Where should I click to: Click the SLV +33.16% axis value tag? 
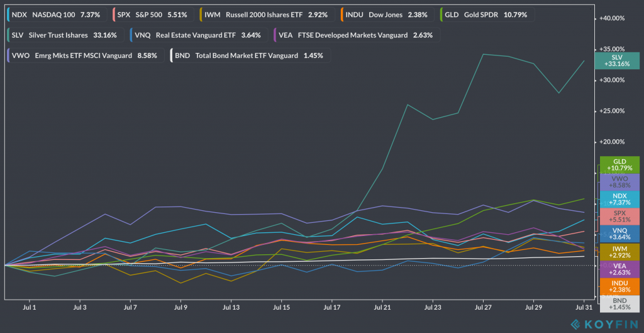tap(620, 60)
